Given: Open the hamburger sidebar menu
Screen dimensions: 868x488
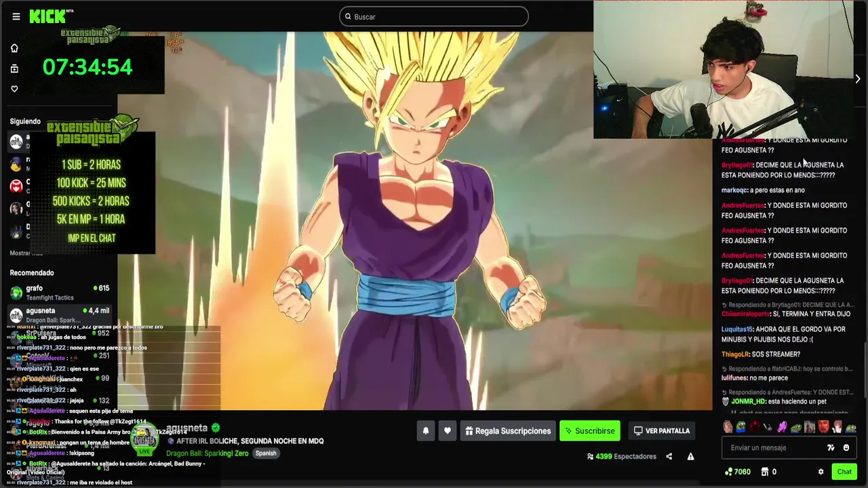Looking at the screenshot, I should click(16, 16).
